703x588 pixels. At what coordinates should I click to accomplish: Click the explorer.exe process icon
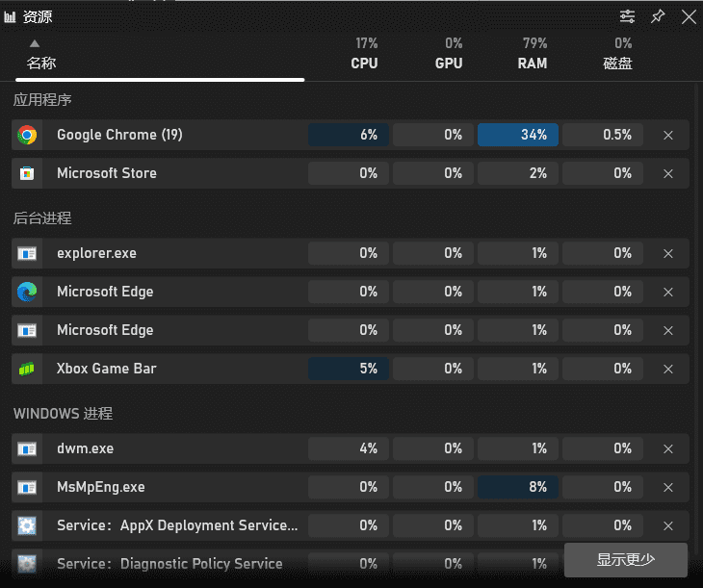[27, 253]
